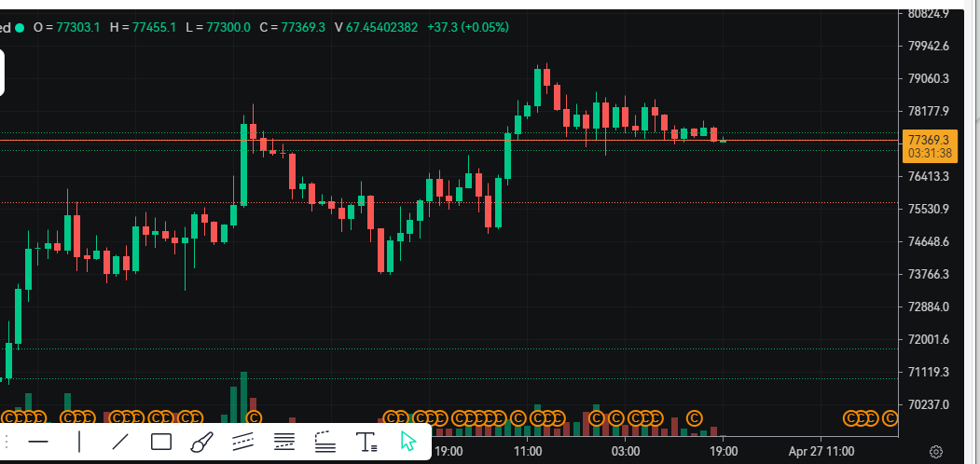Pick the diagonal trend line tool
Viewport: 980px width, 464px height.
pyautogui.click(x=120, y=442)
